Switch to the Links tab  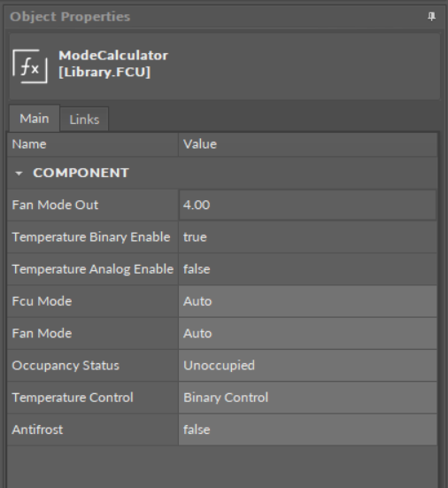click(x=84, y=120)
